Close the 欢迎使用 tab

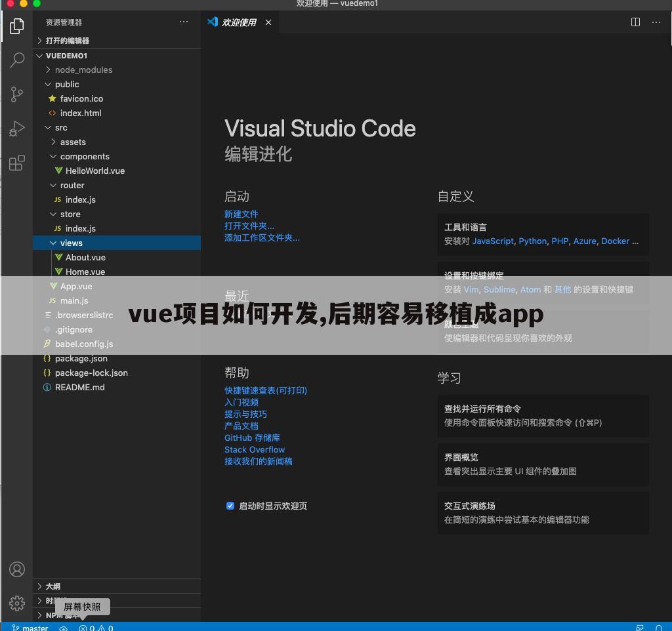pos(268,22)
